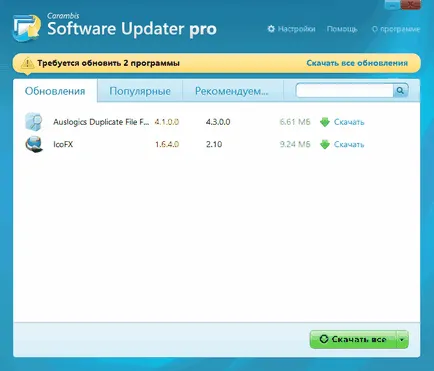Open О программе page
This screenshot has width=434, height=371.
[x=396, y=29]
